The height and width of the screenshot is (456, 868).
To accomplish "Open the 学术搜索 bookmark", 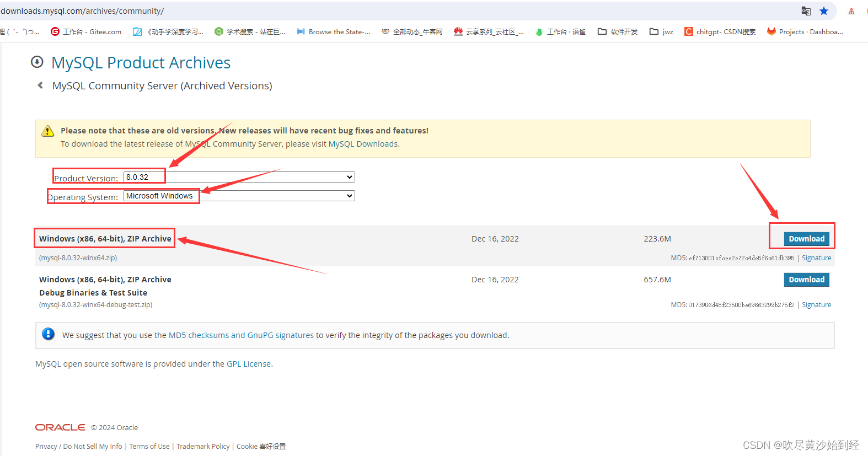I will click(x=250, y=31).
